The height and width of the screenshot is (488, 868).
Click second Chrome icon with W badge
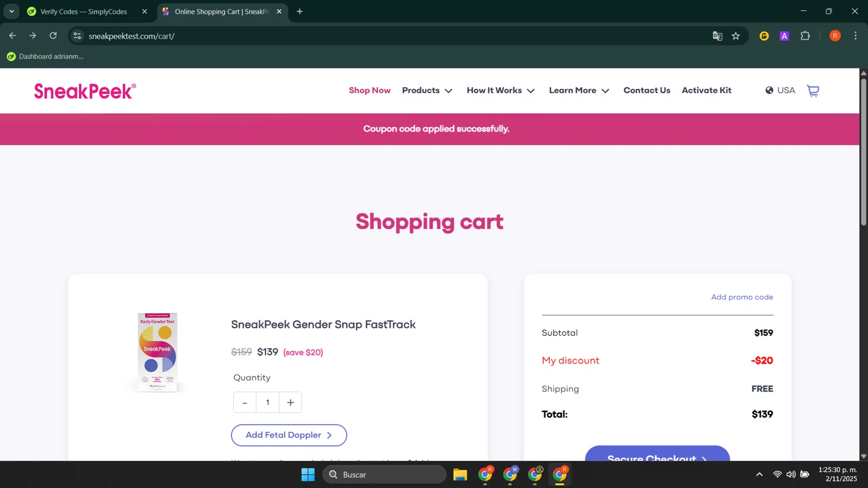(x=510, y=475)
